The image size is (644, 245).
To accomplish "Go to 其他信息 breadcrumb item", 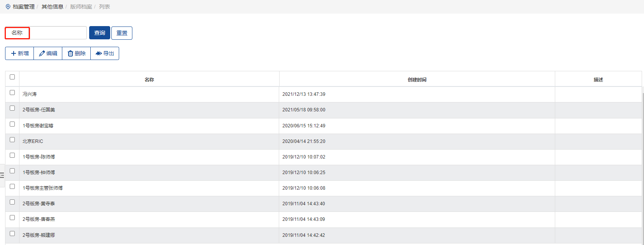I will 52,7.
